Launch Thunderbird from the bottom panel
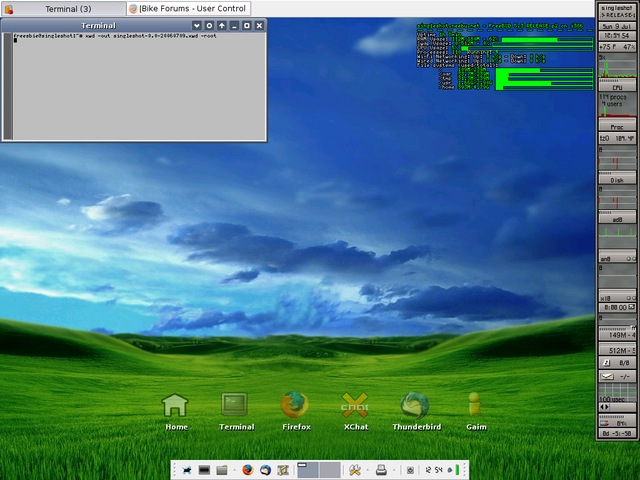Screen dimensions: 640x480 click(x=265, y=470)
